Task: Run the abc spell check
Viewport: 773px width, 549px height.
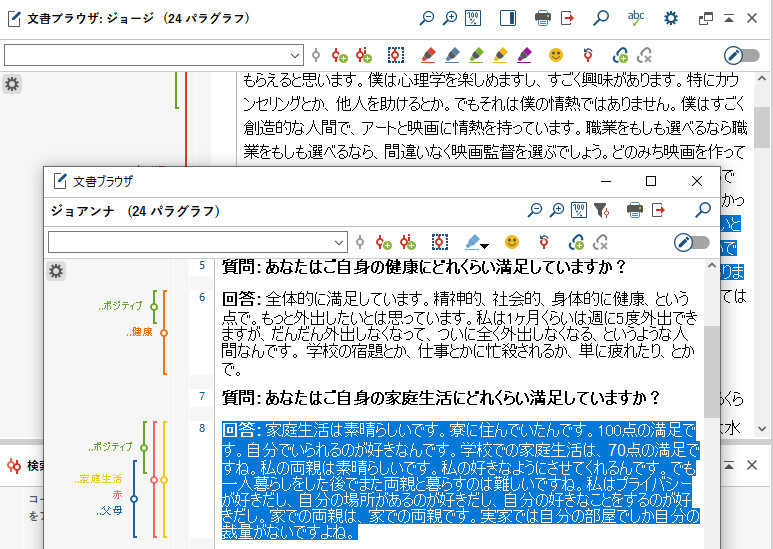Action: 636,19
